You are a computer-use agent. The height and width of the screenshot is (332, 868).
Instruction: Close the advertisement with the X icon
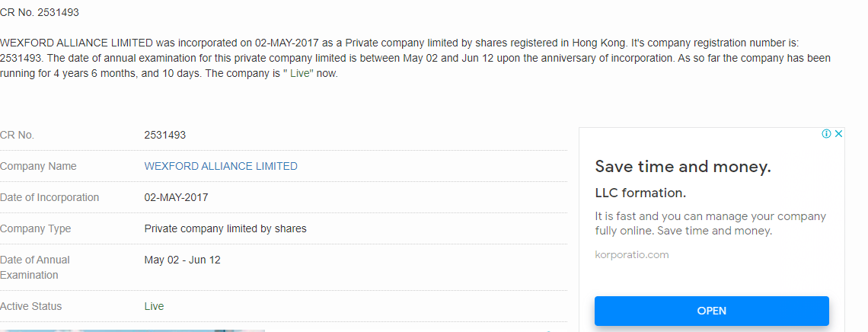(838, 134)
